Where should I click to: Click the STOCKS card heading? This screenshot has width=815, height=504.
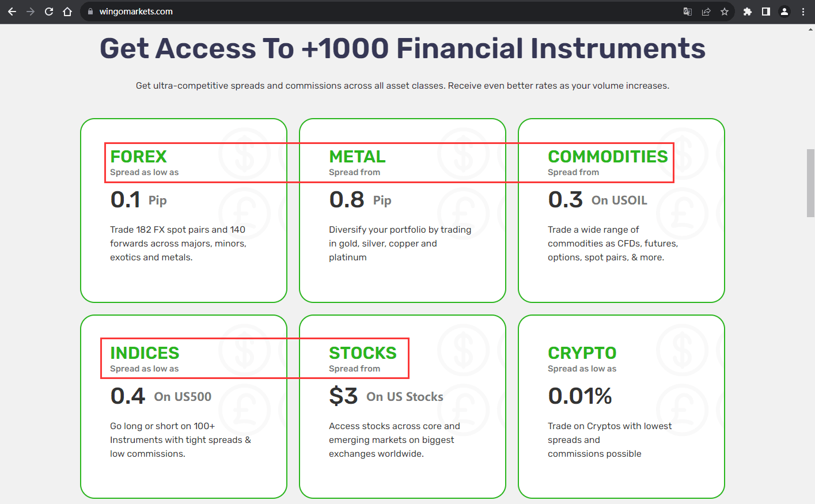(363, 353)
